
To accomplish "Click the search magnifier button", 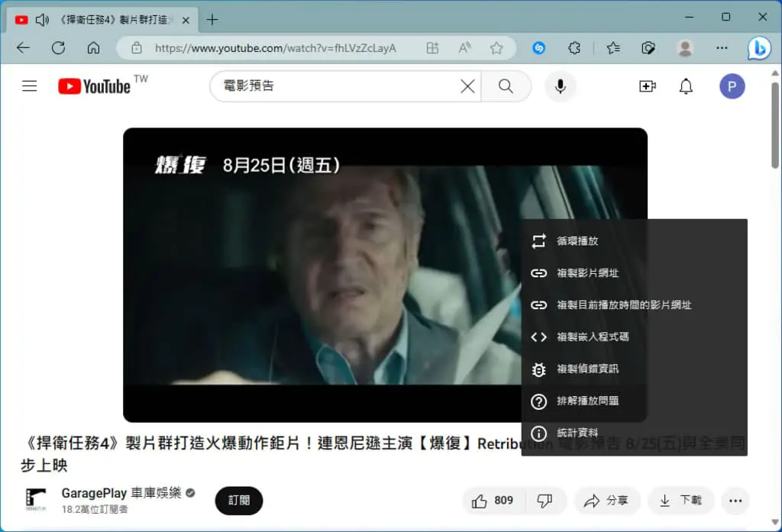I will pyautogui.click(x=506, y=86).
